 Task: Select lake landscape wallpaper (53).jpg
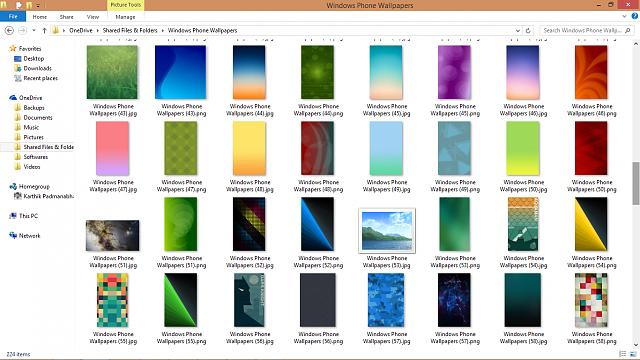[387, 231]
